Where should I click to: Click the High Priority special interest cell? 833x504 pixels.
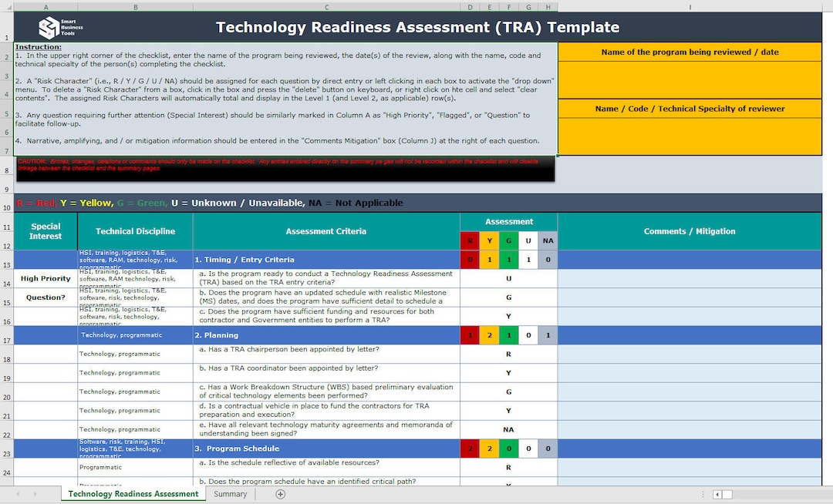click(45, 277)
